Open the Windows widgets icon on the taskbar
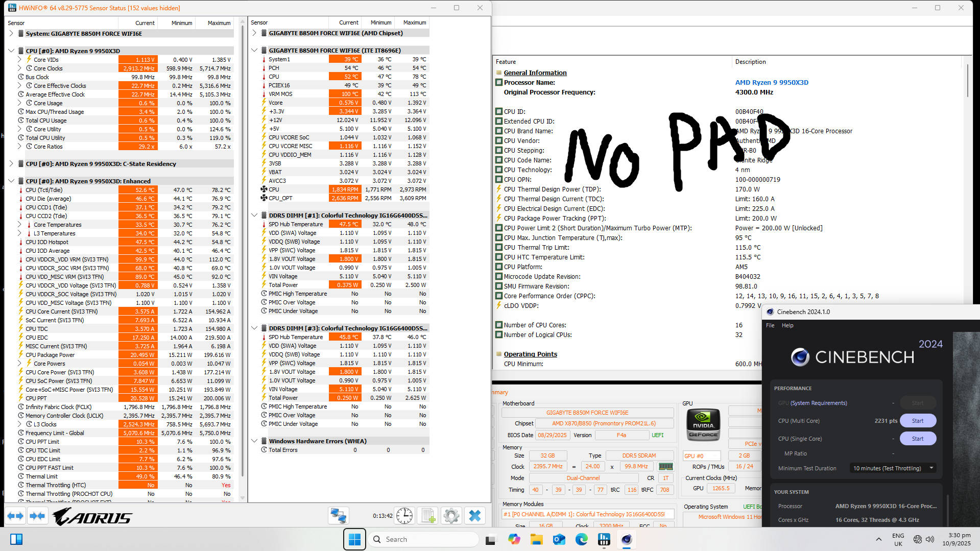Viewport: 980px width, 551px height. pos(16,539)
